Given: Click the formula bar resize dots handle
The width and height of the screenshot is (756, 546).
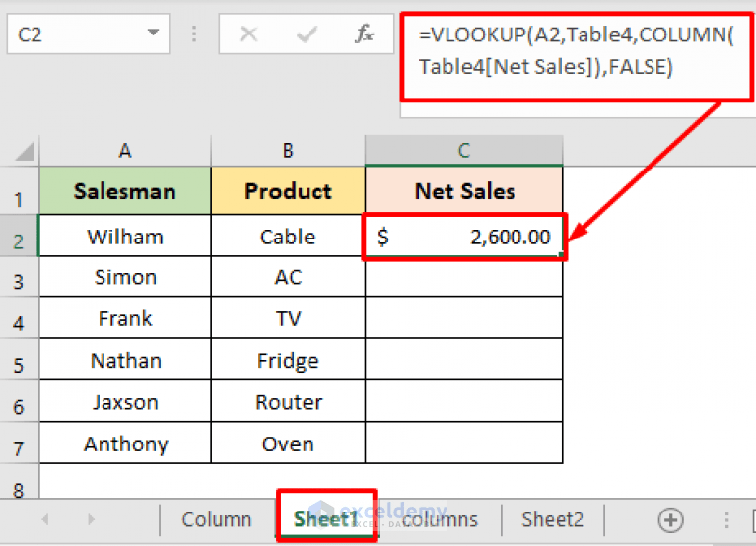Looking at the screenshot, I should click(x=194, y=34).
